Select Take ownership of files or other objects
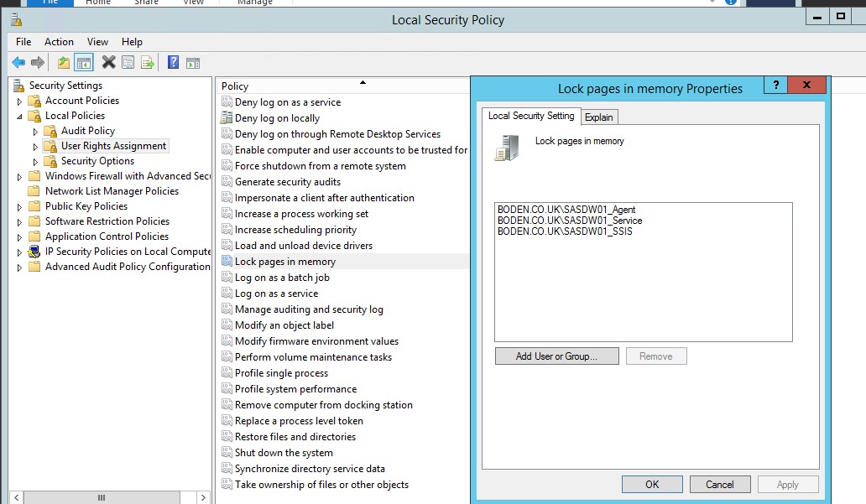866x504 pixels. pos(321,484)
